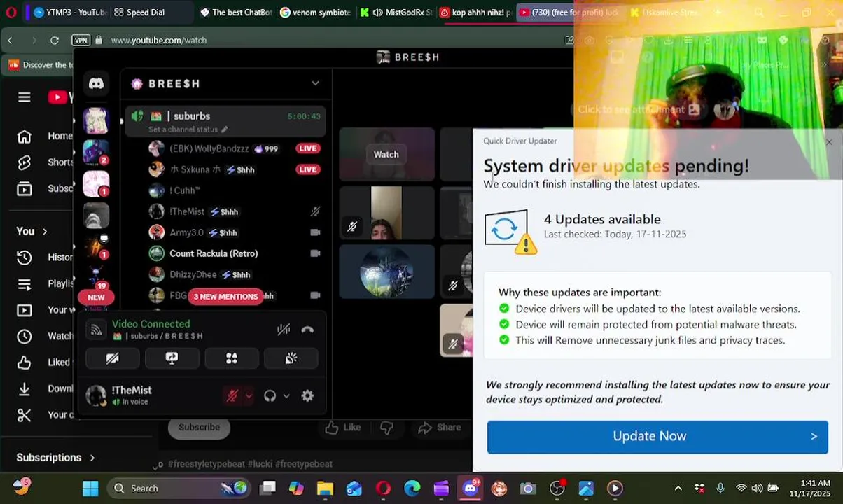Select the round avatar video tile
The height and width of the screenshot is (504, 843).
point(386,272)
